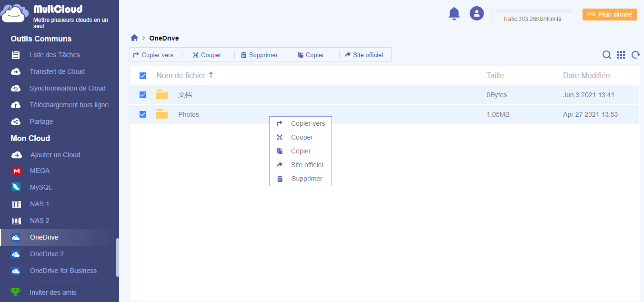The width and height of the screenshot is (644, 302).
Task: Choose Couper in context menu
Action: [301, 137]
